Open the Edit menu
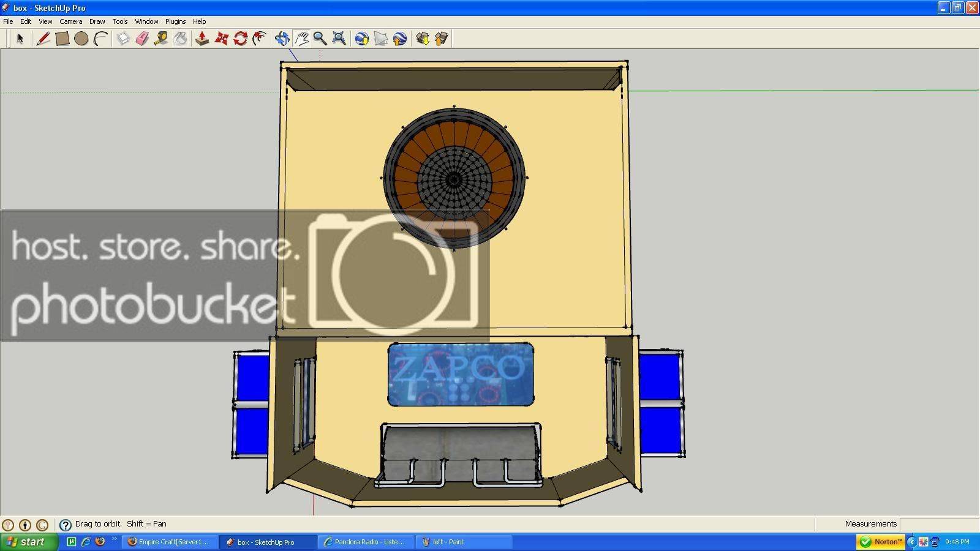This screenshot has width=980, height=551. tap(26, 21)
